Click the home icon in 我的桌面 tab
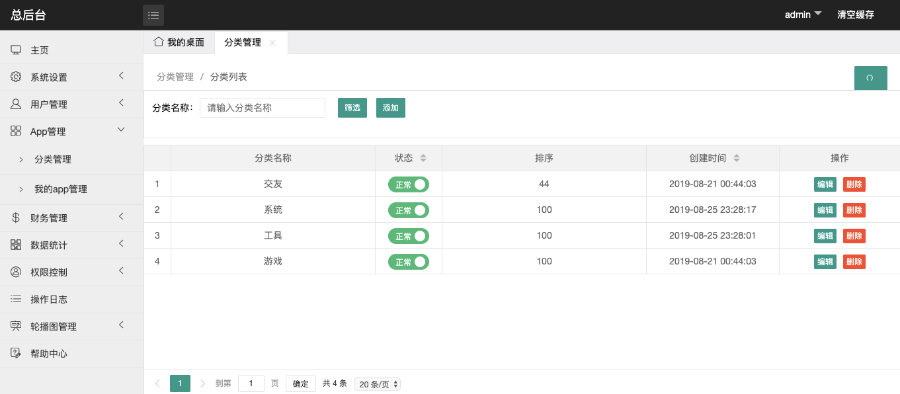The image size is (900, 394). (158, 42)
